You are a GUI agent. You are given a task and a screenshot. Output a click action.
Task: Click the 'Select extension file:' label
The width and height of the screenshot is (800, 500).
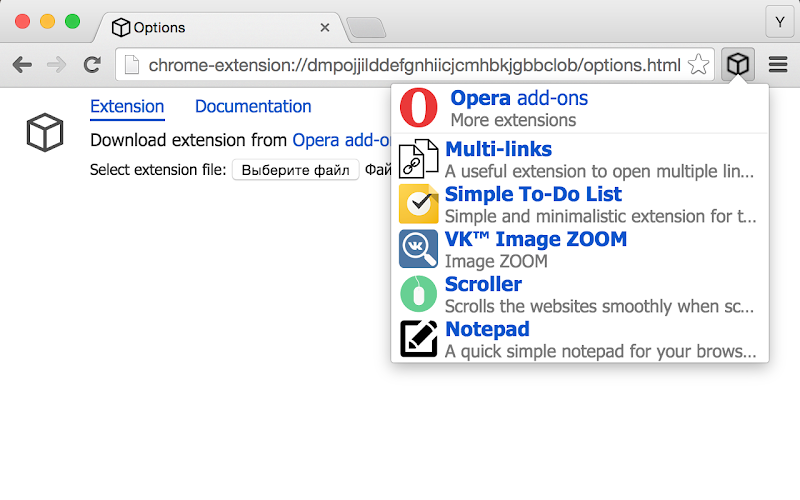pos(158,169)
